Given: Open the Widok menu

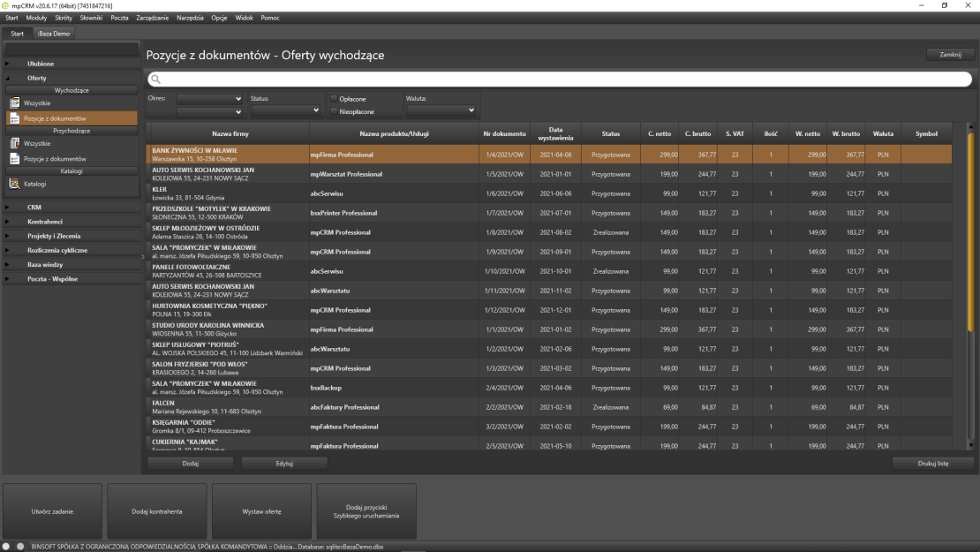Looking at the screenshot, I should 244,19.
